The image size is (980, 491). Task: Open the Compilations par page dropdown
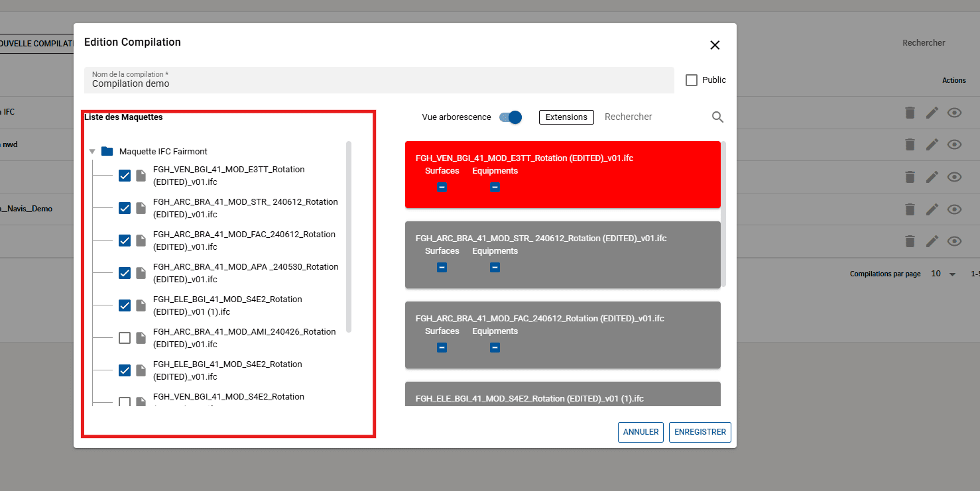coord(944,274)
